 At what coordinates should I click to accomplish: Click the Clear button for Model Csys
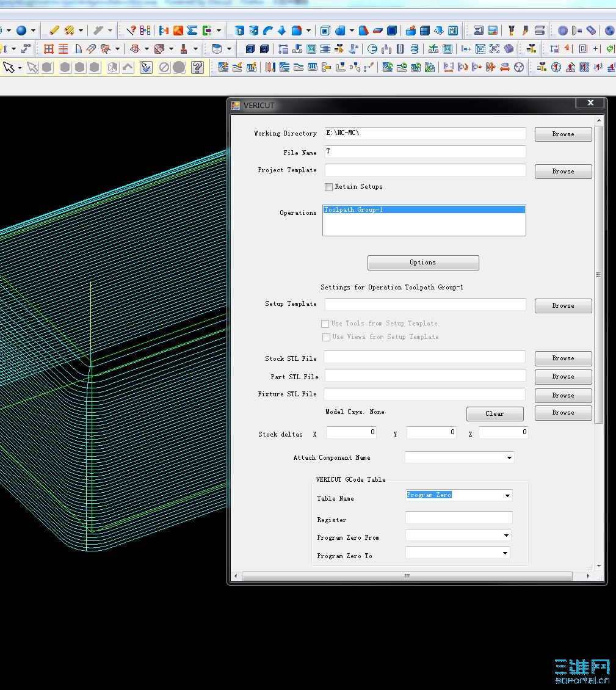pos(495,413)
